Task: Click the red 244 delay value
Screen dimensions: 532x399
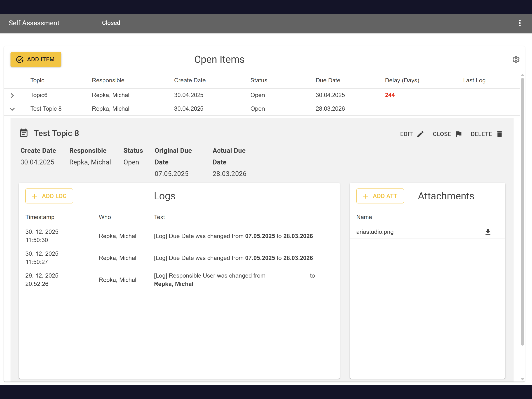Action: coord(389,95)
